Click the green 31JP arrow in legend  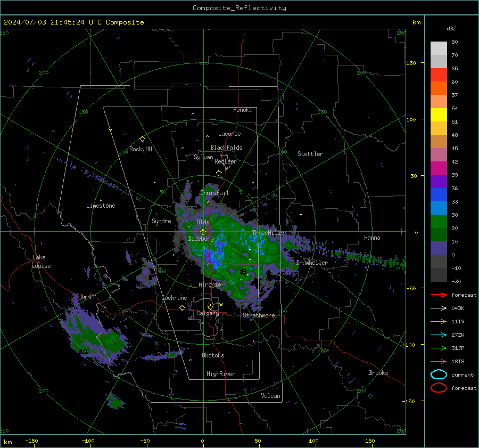tap(439, 348)
